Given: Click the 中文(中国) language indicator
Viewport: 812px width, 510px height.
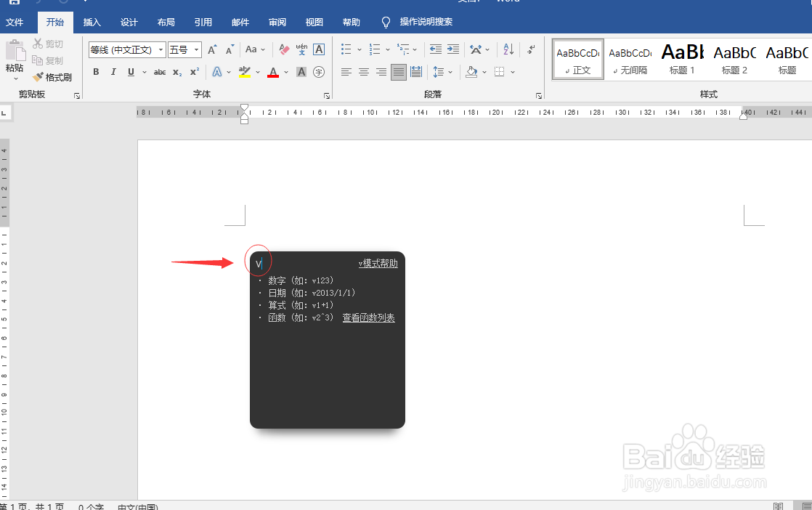Looking at the screenshot, I should point(138,507).
